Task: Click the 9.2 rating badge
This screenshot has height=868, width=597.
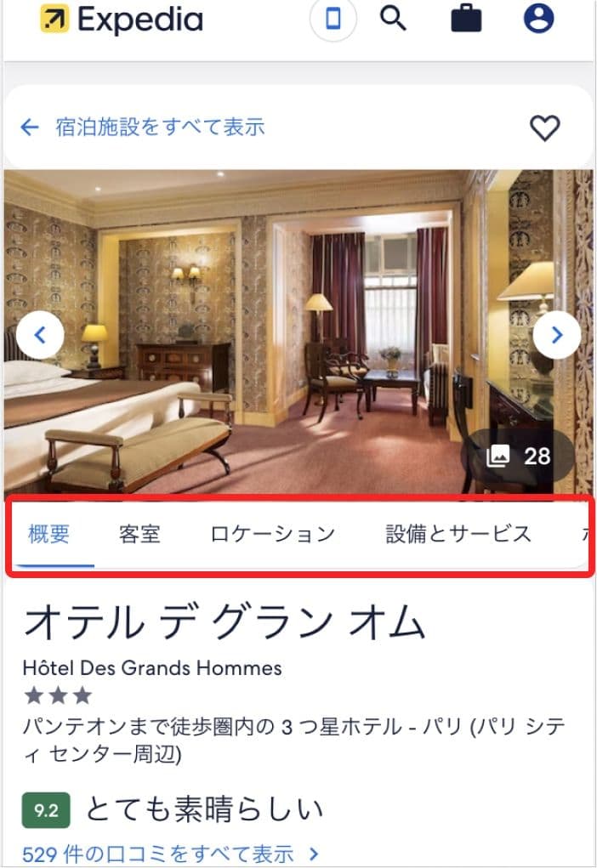Action: tap(46, 810)
